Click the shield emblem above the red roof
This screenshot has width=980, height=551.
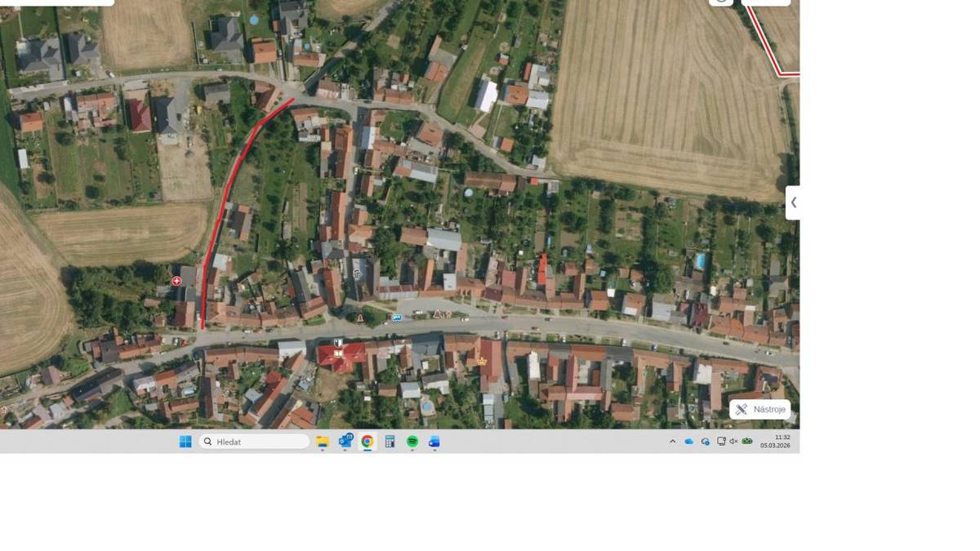338,343
